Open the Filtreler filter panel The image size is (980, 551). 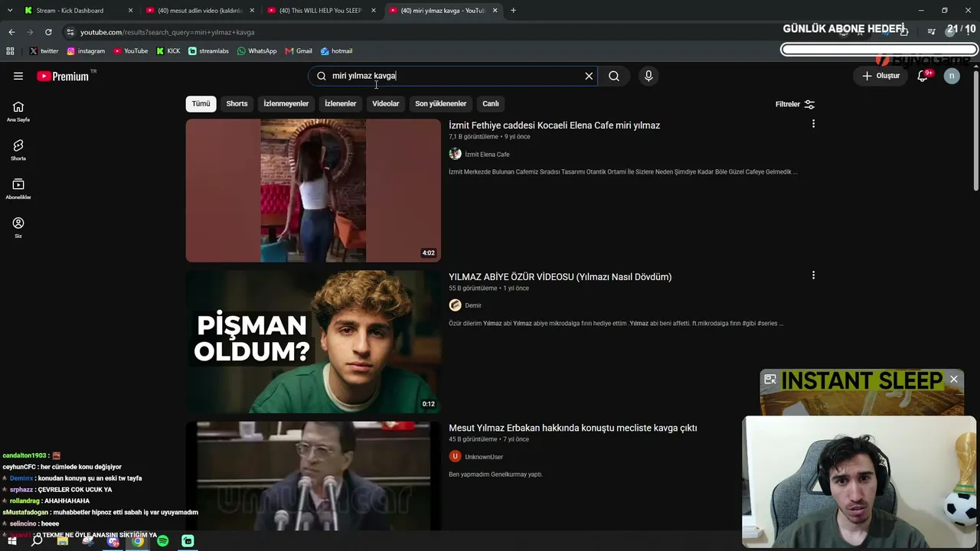(795, 104)
